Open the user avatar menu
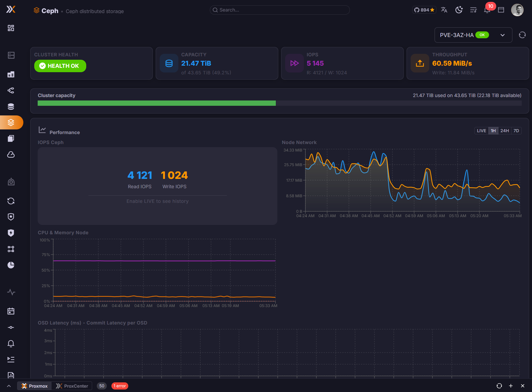 (x=517, y=10)
